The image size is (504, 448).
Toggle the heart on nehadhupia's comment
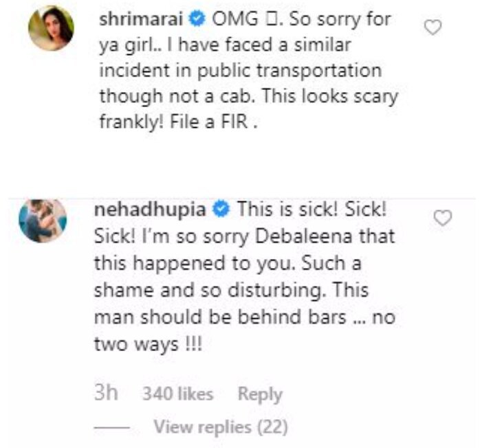(444, 218)
